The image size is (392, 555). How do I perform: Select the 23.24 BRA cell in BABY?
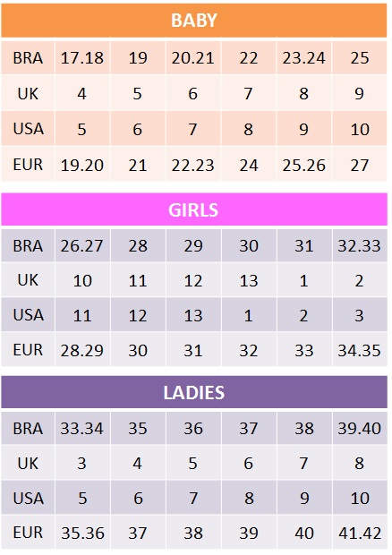pyautogui.click(x=304, y=57)
